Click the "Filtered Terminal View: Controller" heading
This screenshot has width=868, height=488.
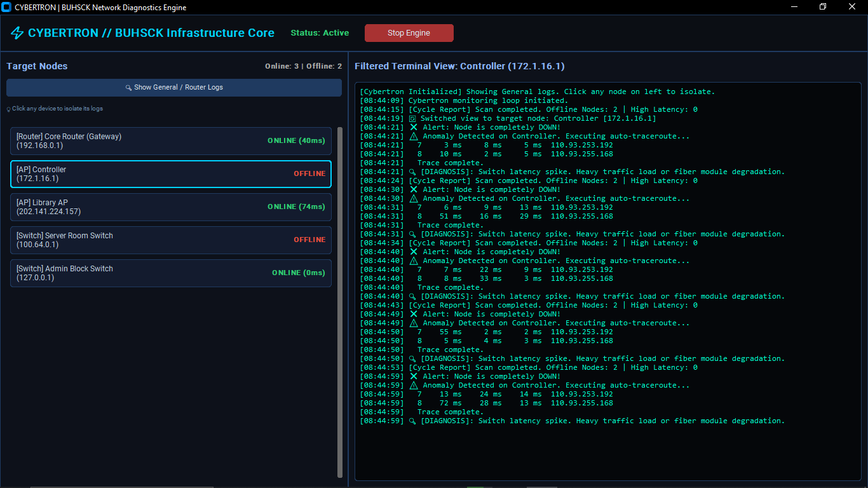pos(459,66)
